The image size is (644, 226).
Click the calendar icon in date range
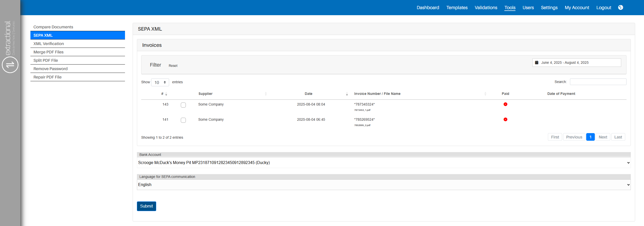click(536, 63)
